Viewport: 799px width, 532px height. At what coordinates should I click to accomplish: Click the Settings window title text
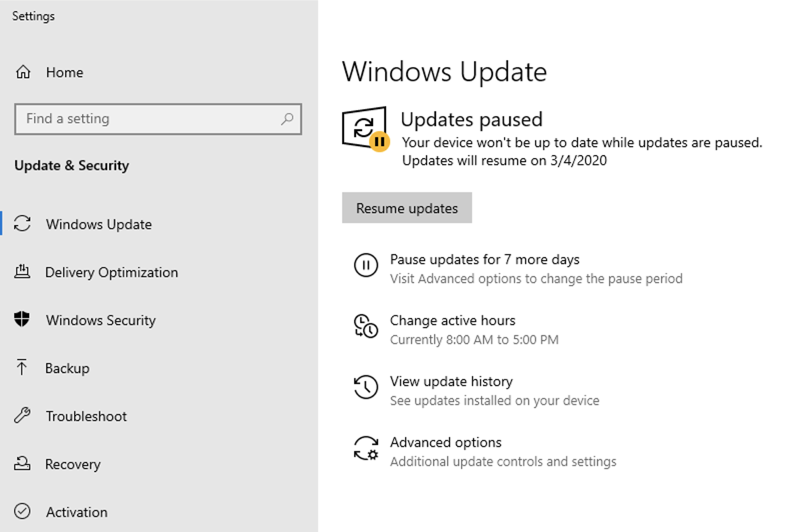click(x=33, y=16)
